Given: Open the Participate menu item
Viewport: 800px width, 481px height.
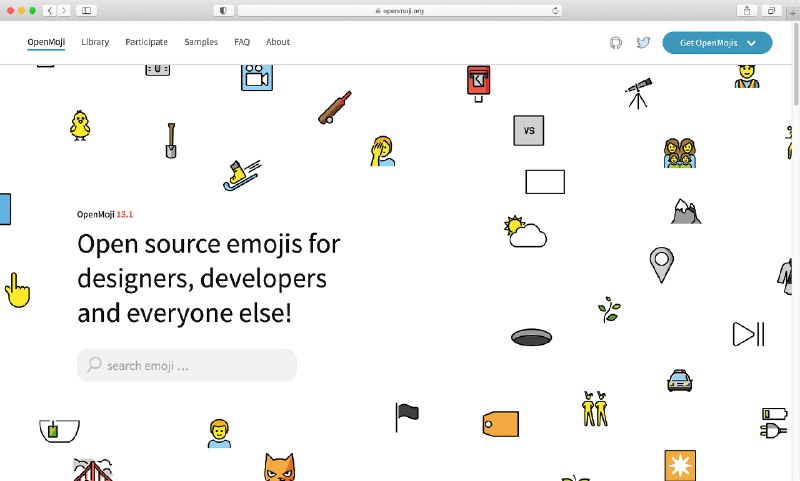Looking at the screenshot, I should pyautogui.click(x=146, y=42).
